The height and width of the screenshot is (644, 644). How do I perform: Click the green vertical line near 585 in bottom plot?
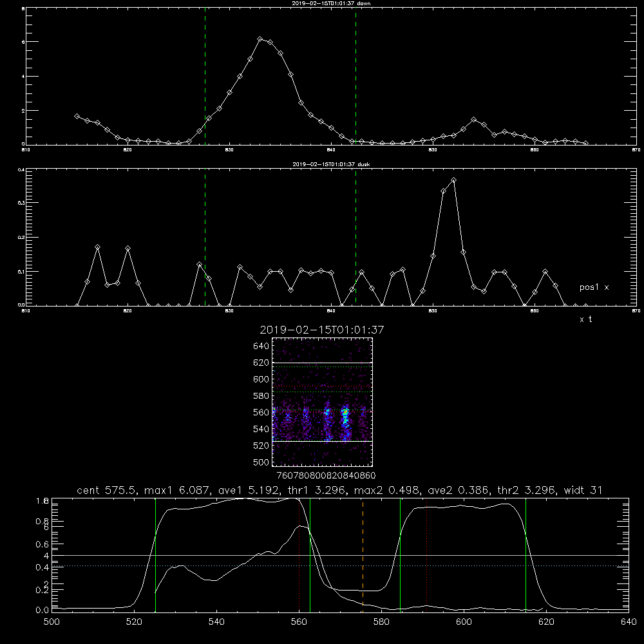[400, 554]
